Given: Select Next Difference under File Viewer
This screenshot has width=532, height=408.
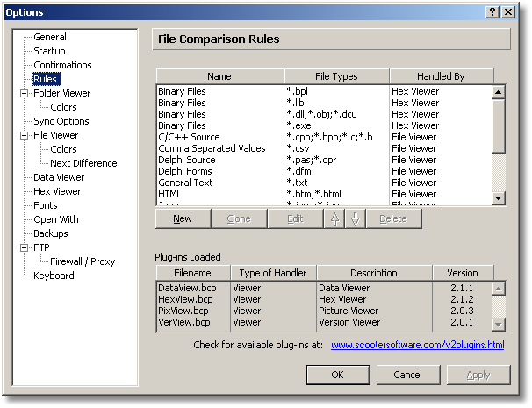Looking at the screenshot, I should click(83, 163).
